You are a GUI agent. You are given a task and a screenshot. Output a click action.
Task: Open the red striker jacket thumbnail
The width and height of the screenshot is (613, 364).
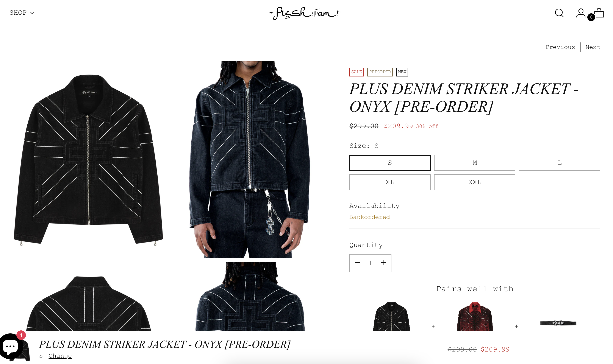[475, 317]
